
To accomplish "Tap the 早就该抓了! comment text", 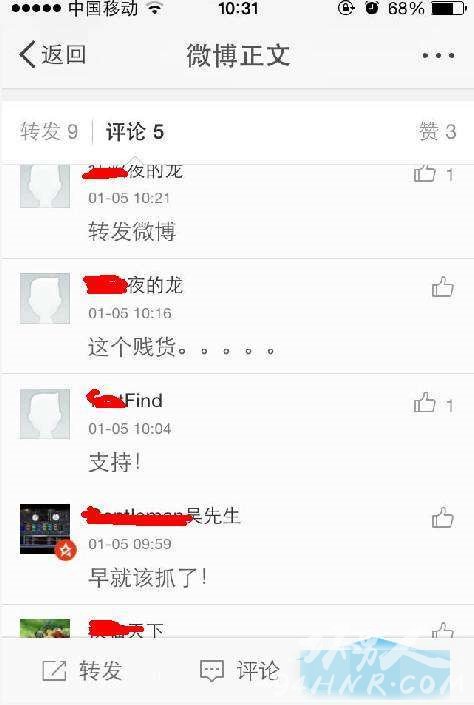I will pyautogui.click(x=148, y=577).
